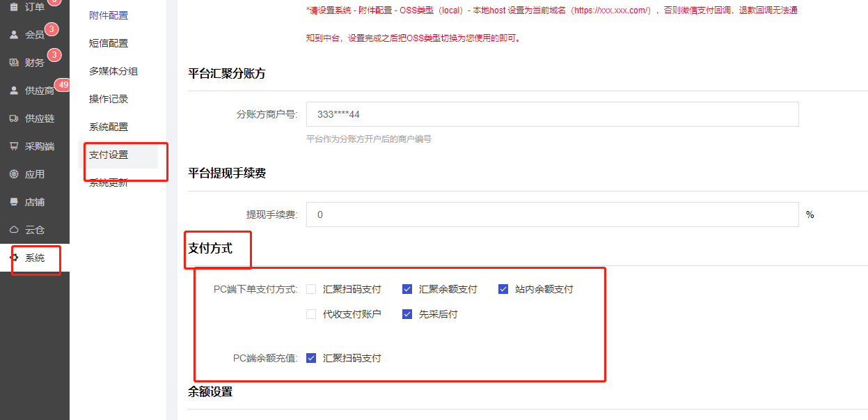Open the 会员 sidebar menu

click(x=35, y=35)
